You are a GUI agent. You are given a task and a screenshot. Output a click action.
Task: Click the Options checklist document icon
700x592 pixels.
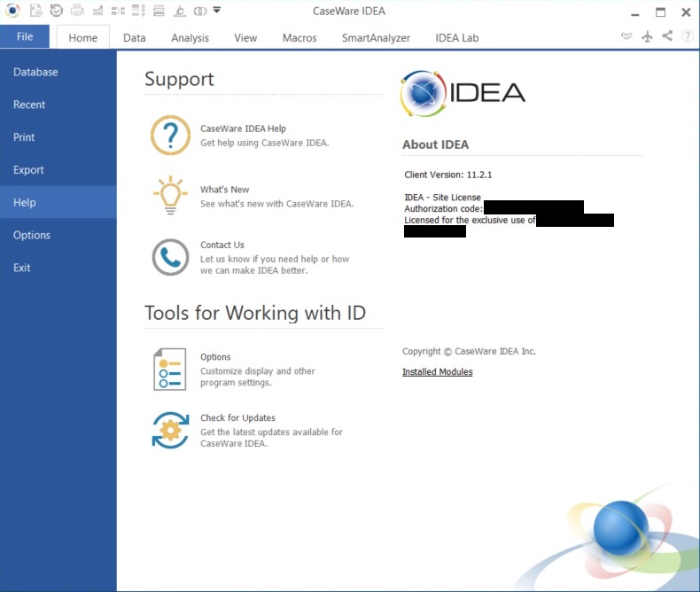tap(170, 370)
